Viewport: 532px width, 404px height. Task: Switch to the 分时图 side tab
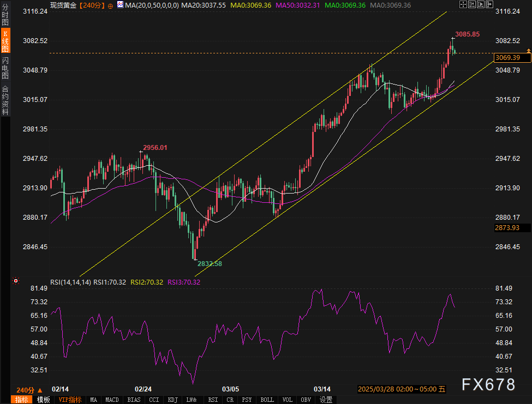pos(5,14)
